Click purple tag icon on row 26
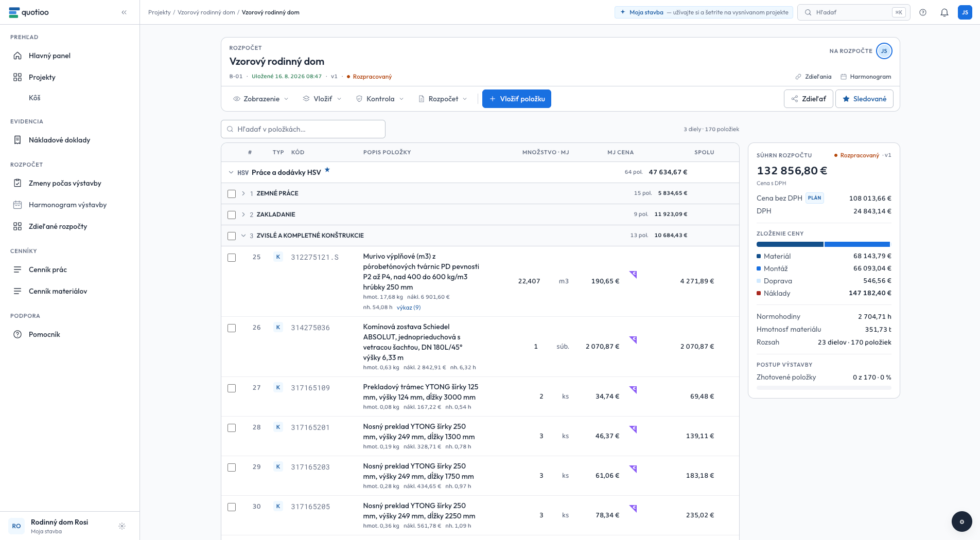The width and height of the screenshot is (980, 540). pyautogui.click(x=633, y=340)
